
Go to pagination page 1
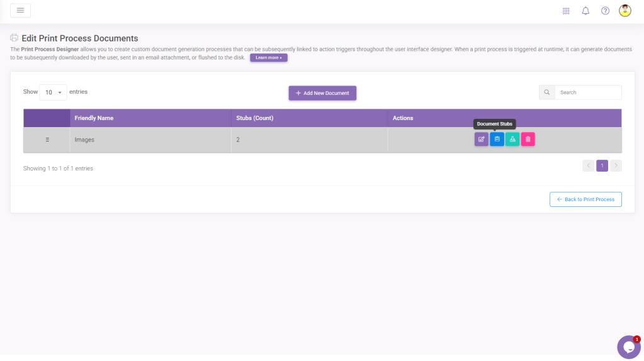(602, 166)
